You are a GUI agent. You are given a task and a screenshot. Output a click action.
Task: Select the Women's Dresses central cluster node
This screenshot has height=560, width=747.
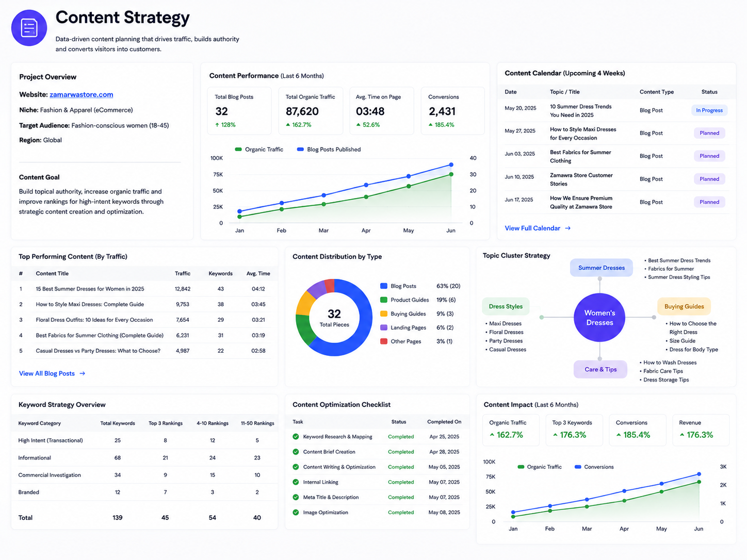599,318
